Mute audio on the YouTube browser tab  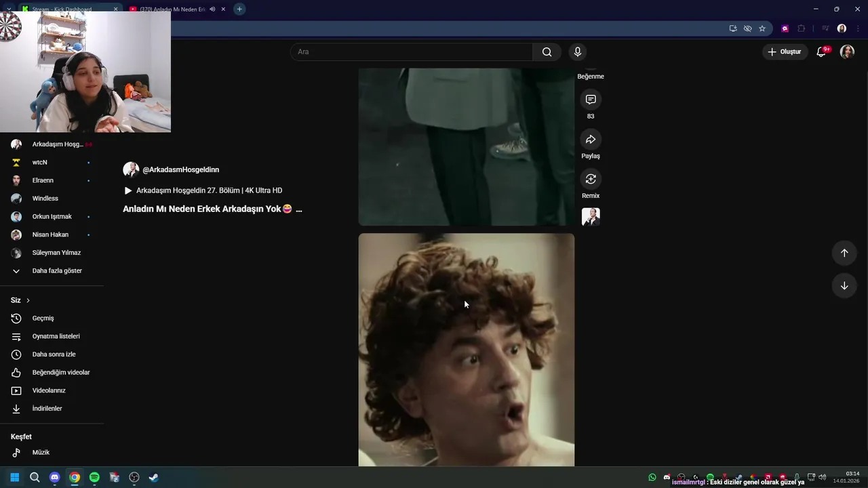pyautogui.click(x=212, y=9)
